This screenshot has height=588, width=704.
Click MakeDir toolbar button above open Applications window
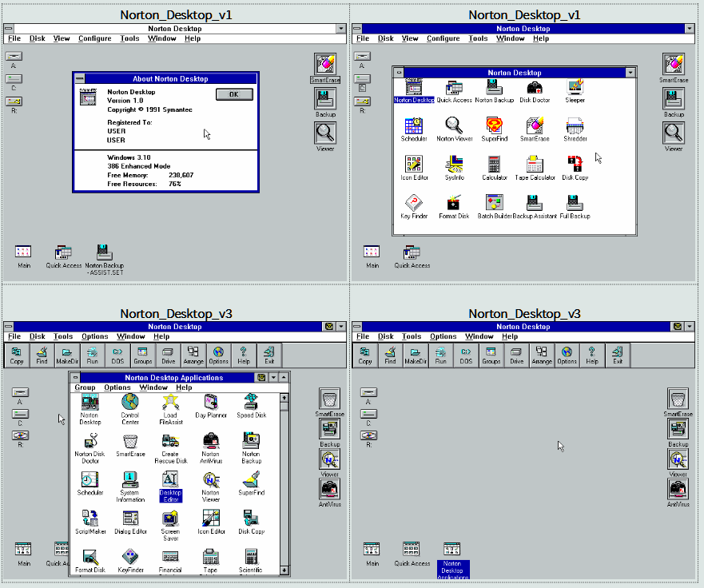click(67, 356)
